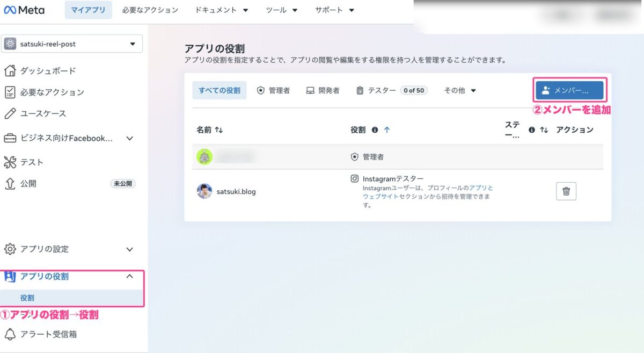Select the テスター filter tab
644x353 pixels.
click(392, 90)
